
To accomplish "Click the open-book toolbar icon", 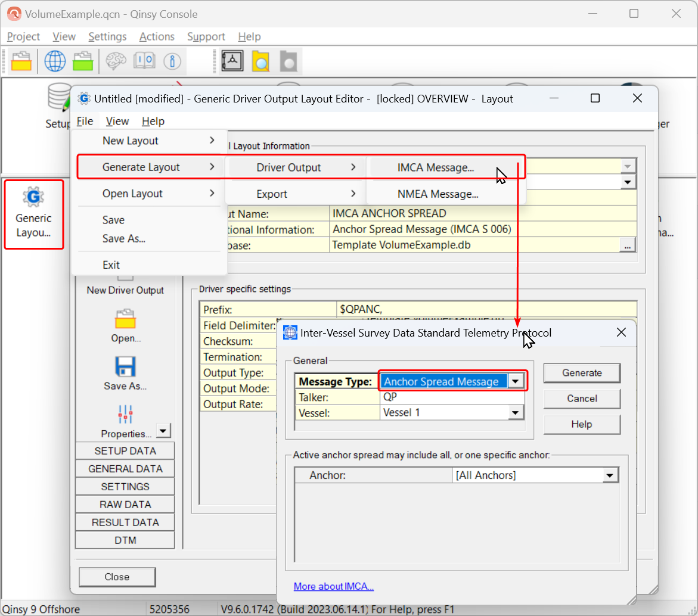I will tap(144, 61).
